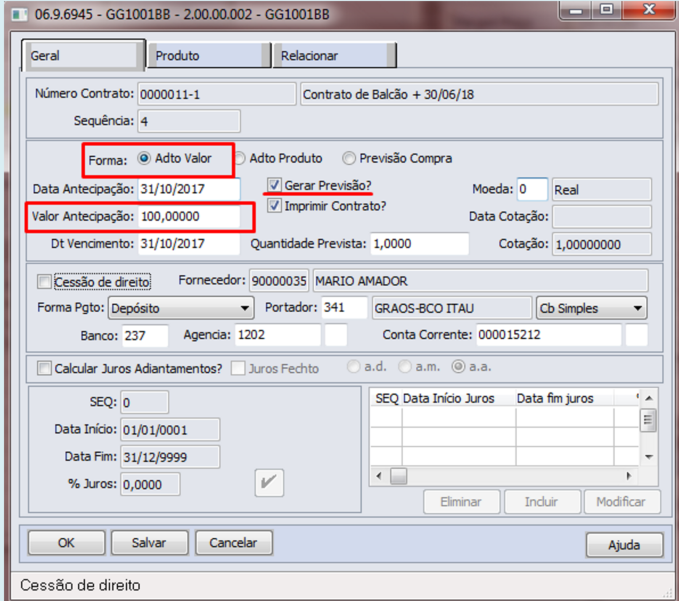Maximize the GG1001BB window
The image size is (679, 601).
pyautogui.click(x=606, y=10)
